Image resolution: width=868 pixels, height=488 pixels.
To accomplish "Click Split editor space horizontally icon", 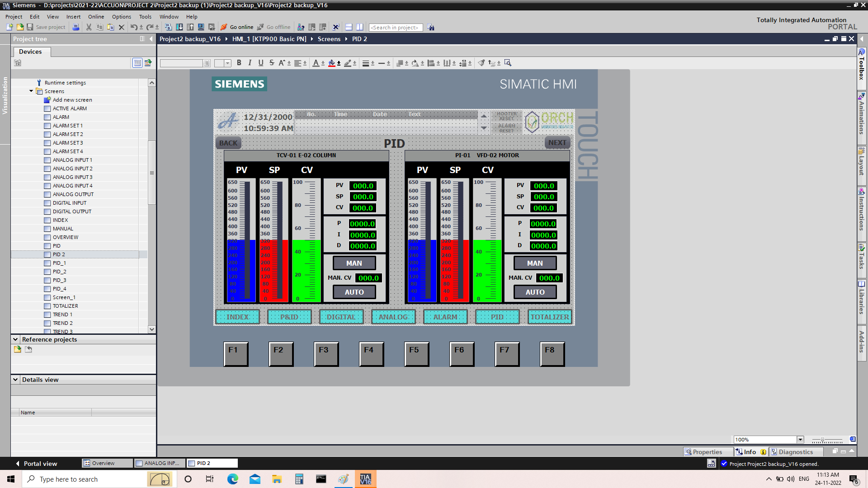I will [349, 27].
